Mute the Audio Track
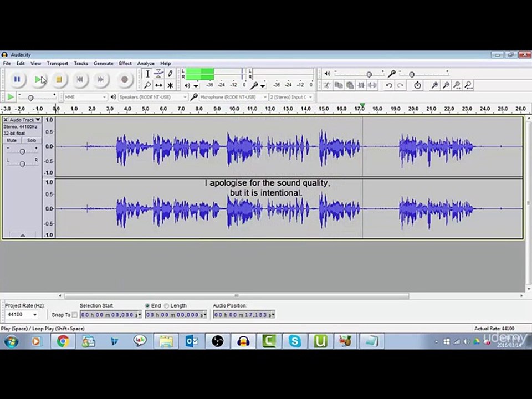The image size is (532, 399). 12,140
